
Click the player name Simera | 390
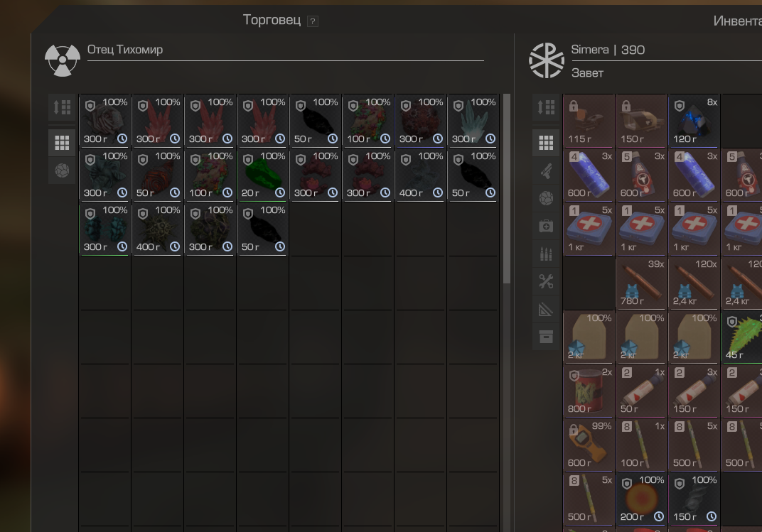608,50
